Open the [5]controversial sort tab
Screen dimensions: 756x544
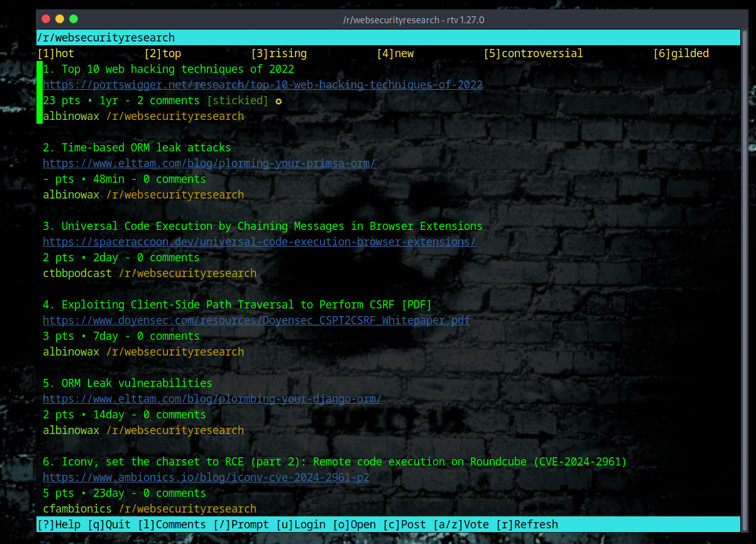pyautogui.click(x=534, y=53)
